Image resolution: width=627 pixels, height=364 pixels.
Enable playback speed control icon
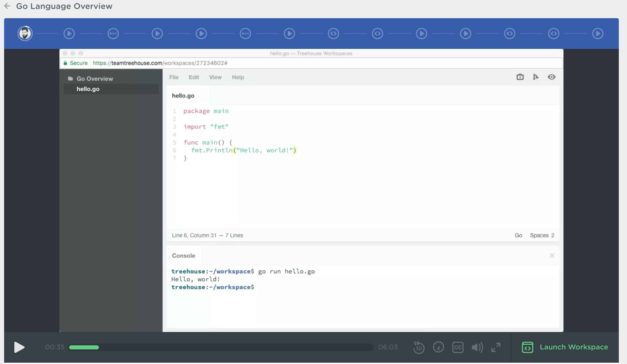438,347
